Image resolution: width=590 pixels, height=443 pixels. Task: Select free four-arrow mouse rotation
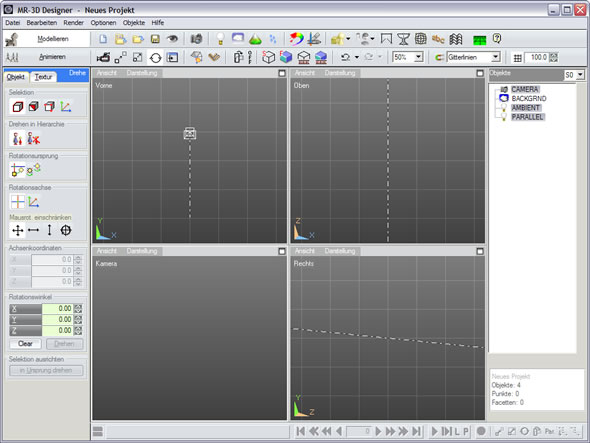pos(17,230)
